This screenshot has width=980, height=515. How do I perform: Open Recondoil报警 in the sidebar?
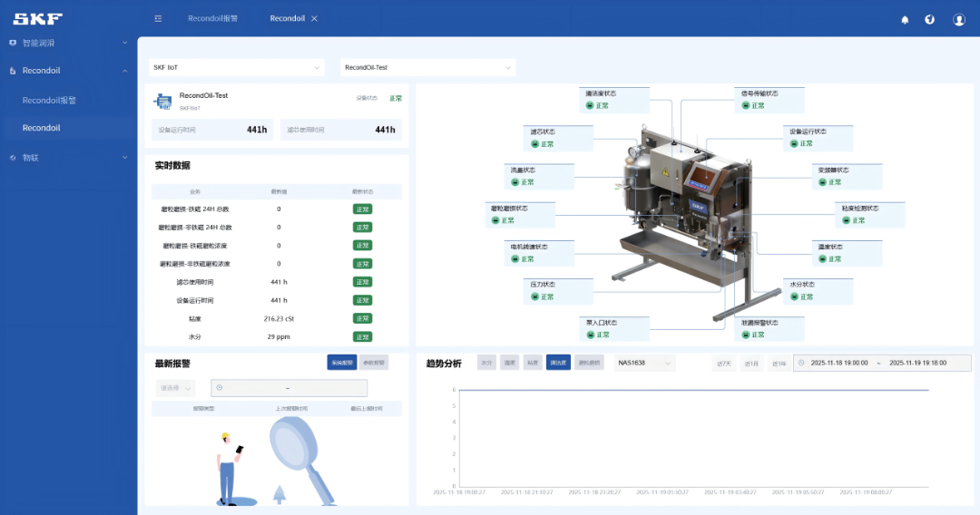[x=50, y=101]
